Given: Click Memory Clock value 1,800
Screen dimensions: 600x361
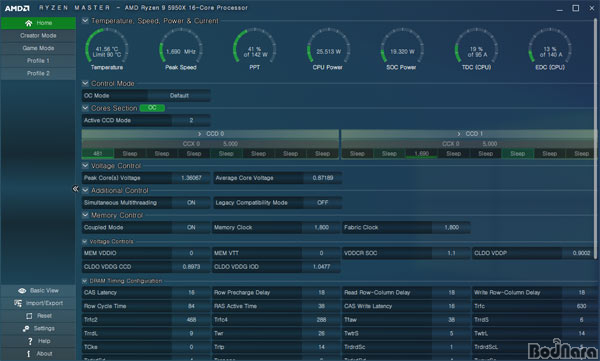Looking at the screenshot, I should click(321, 227).
